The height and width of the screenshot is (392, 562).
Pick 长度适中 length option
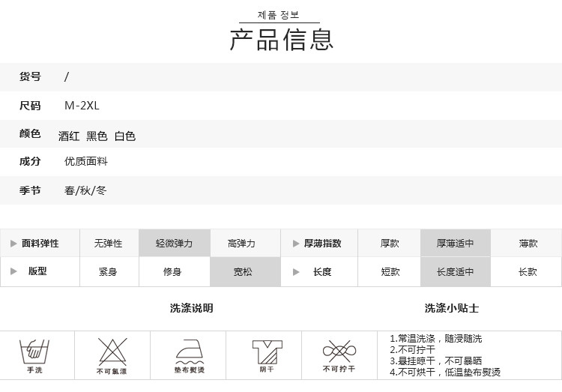(456, 272)
